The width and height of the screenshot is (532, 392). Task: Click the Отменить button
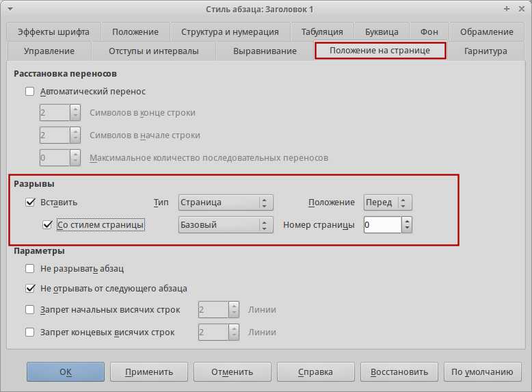click(x=232, y=372)
